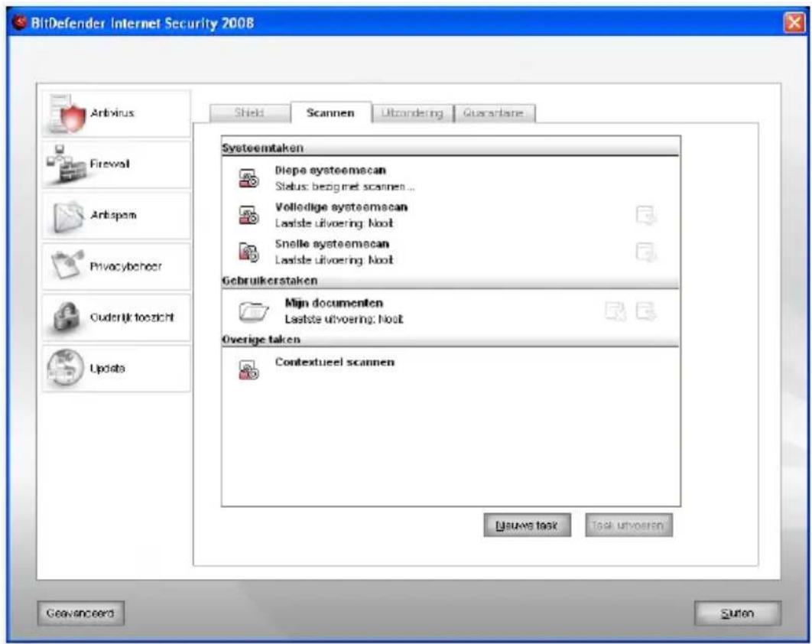Select the Diepe systeemscan task name
Image resolution: width=812 pixels, height=644 pixels.
(x=330, y=171)
